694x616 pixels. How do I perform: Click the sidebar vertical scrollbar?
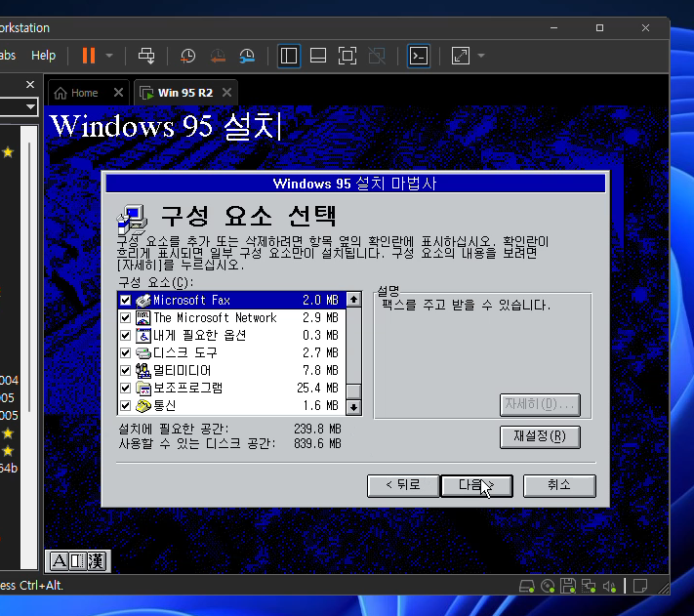(x=29, y=276)
